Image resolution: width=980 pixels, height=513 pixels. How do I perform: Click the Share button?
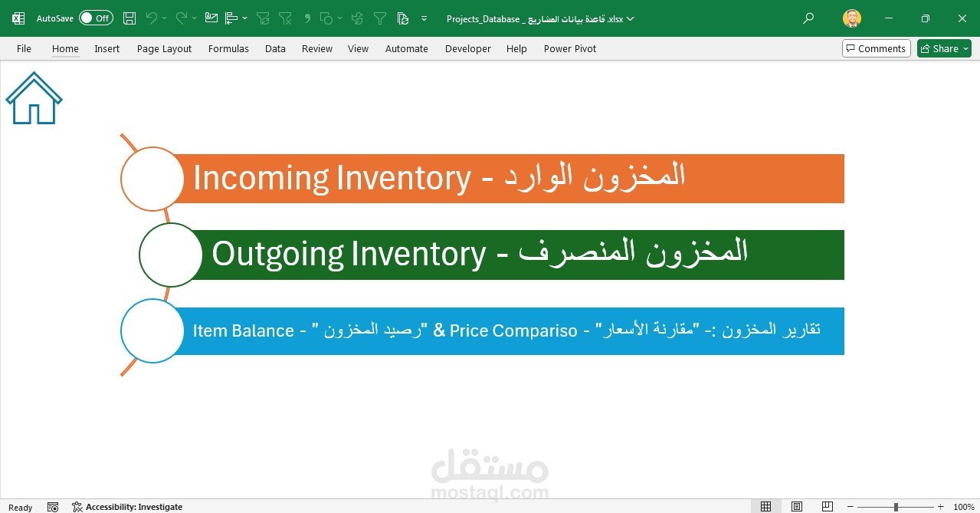coord(944,48)
